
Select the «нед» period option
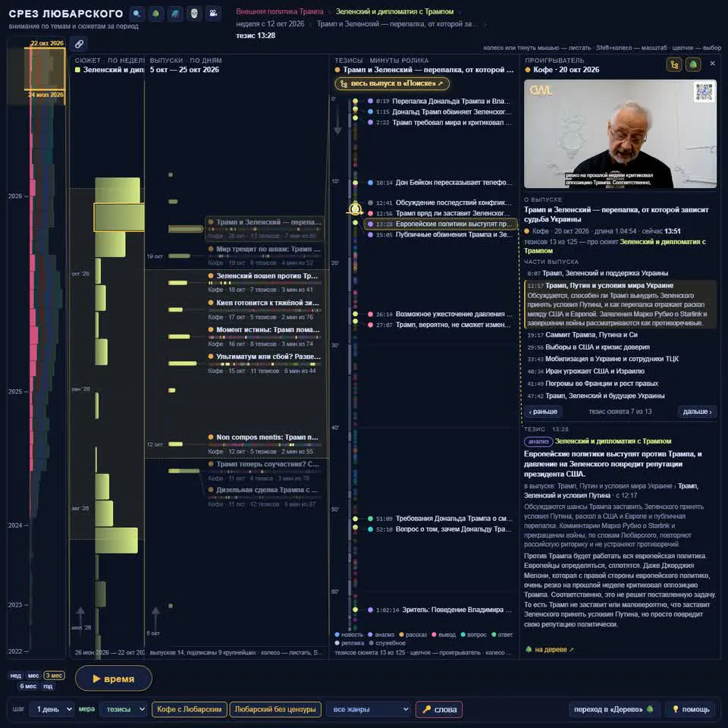click(x=16, y=676)
